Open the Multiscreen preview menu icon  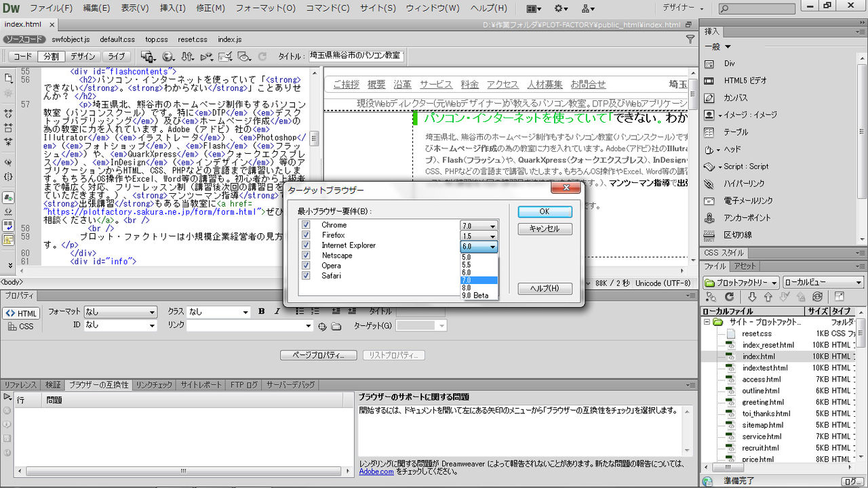click(x=147, y=57)
